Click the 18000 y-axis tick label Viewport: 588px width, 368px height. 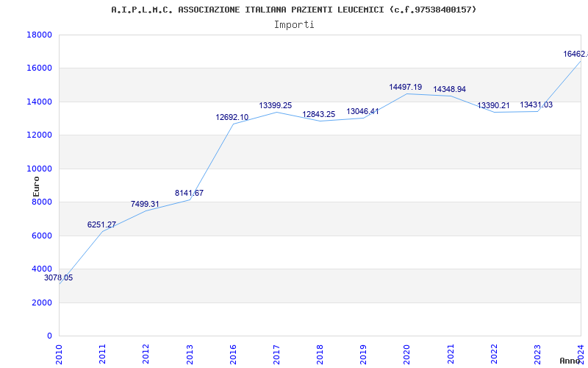pos(39,35)
